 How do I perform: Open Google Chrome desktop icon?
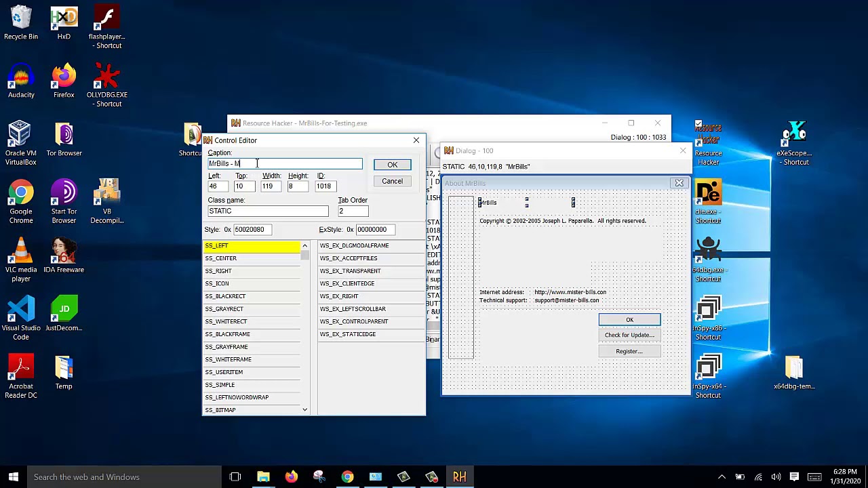(21, 202)
